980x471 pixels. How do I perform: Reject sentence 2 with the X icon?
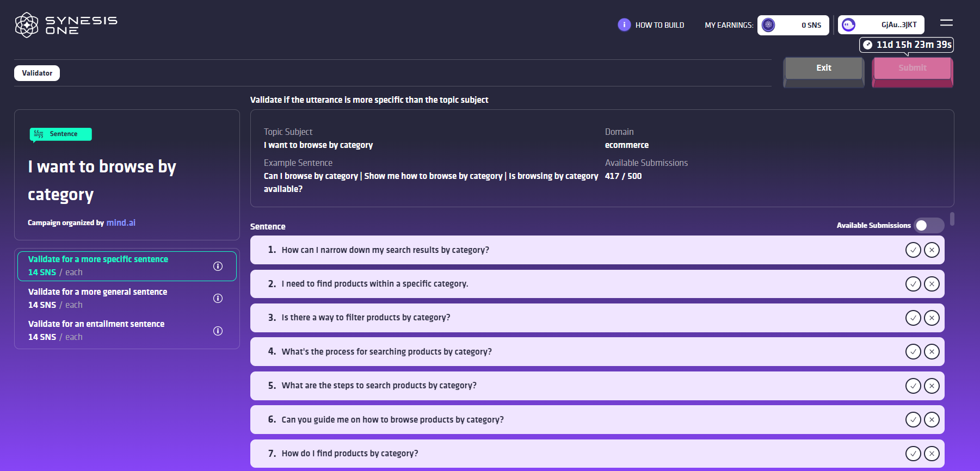coord(932,284)
